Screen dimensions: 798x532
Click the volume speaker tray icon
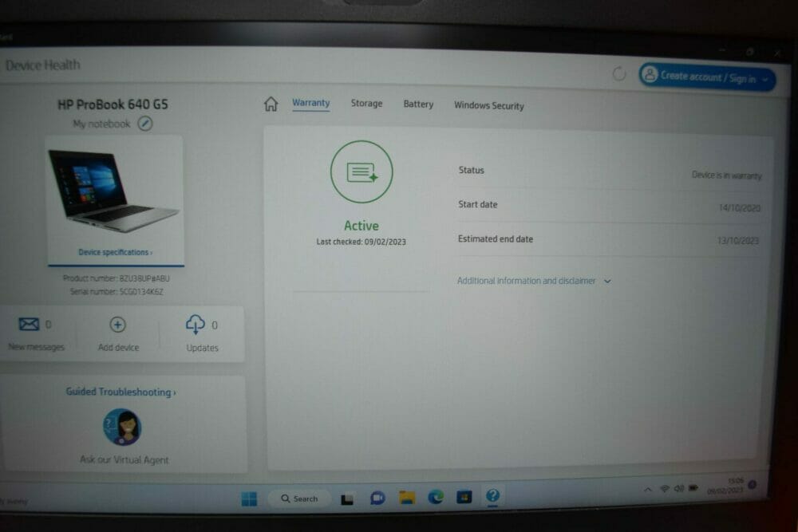(x=679, y=488)
